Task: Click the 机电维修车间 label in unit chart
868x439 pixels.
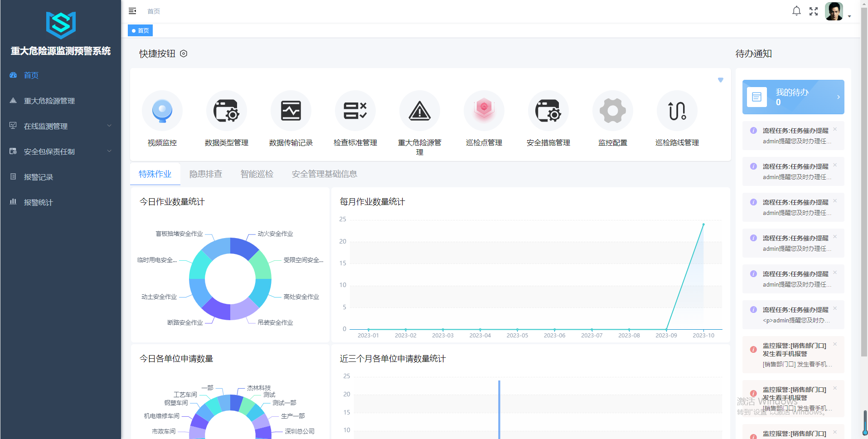Action: [162, 416]
